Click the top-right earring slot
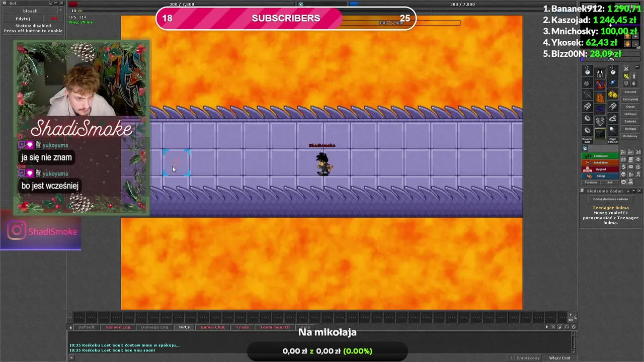 (x=613, y=70)
